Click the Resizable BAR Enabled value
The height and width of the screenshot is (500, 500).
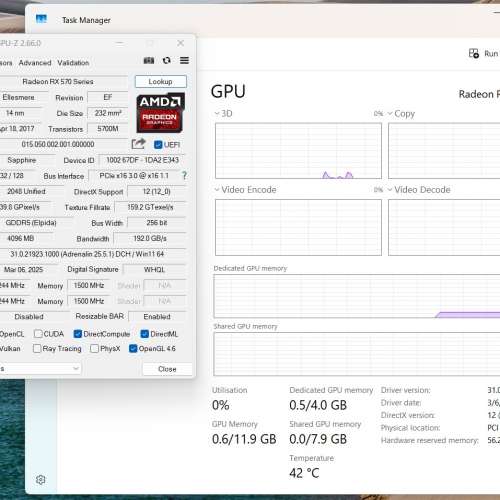[x=157, y=316]
